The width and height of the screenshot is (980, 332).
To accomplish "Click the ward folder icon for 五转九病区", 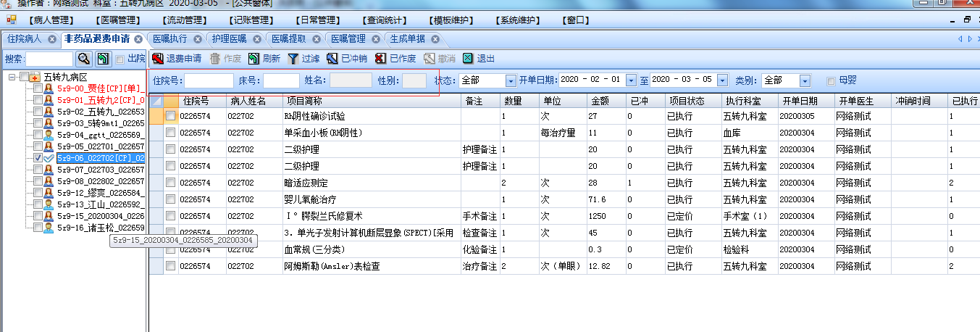I will 35,77.
